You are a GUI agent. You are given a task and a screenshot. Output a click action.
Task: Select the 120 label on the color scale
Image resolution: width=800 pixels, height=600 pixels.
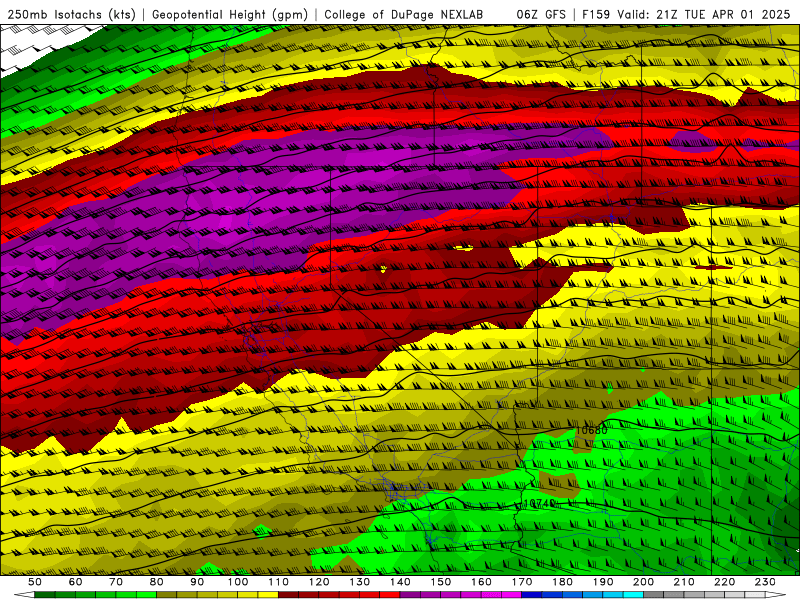[319, 582]
